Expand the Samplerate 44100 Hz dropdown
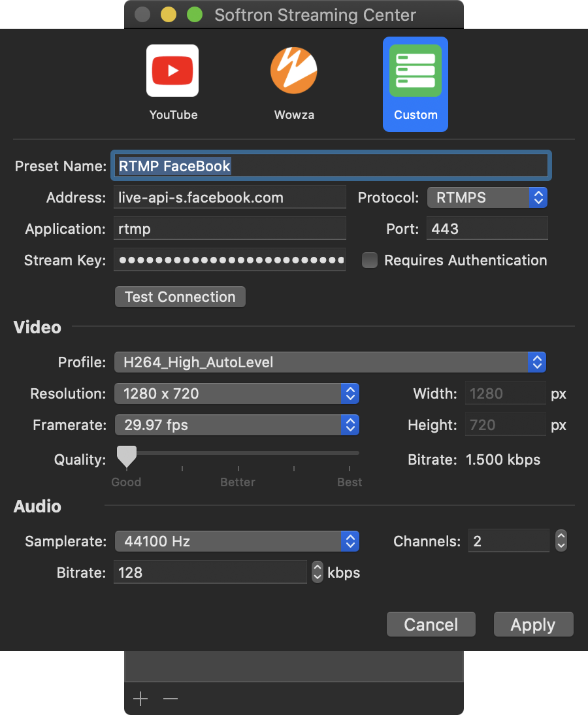 (x=237, y=541)
